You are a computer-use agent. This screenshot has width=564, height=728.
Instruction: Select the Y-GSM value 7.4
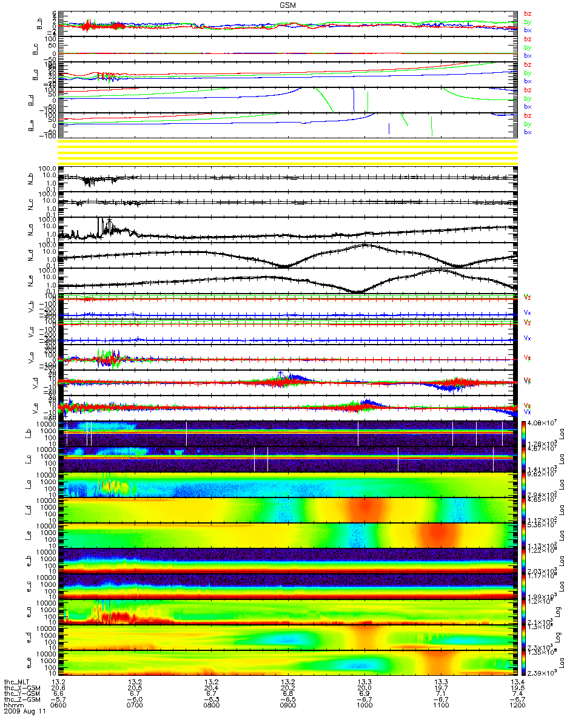[x=517, y=693]
